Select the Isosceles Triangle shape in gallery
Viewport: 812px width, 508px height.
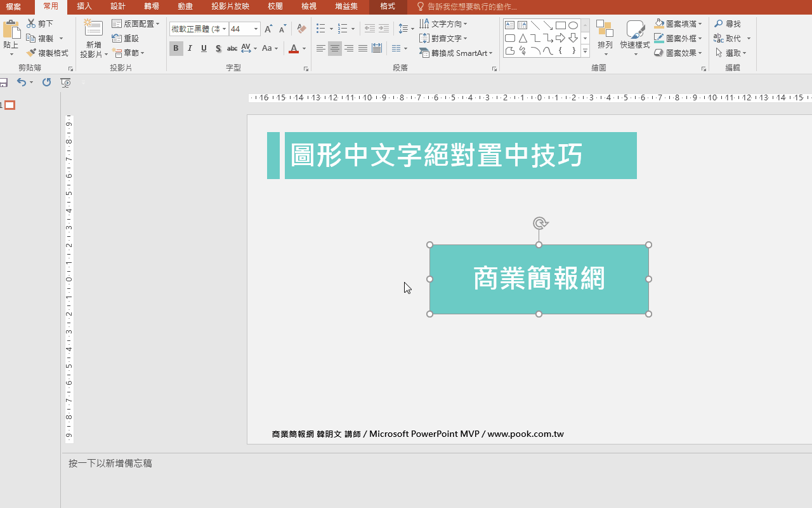coord(523,38)
